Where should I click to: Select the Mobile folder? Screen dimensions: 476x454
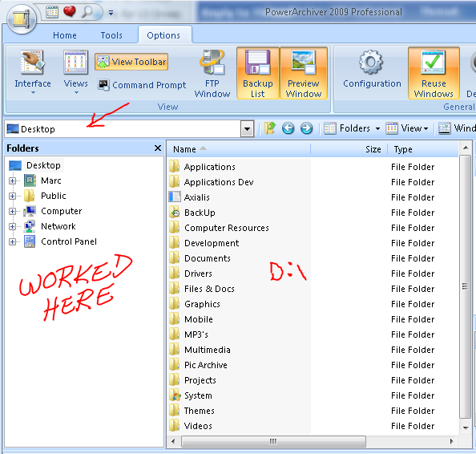click(x=199, y=319)
